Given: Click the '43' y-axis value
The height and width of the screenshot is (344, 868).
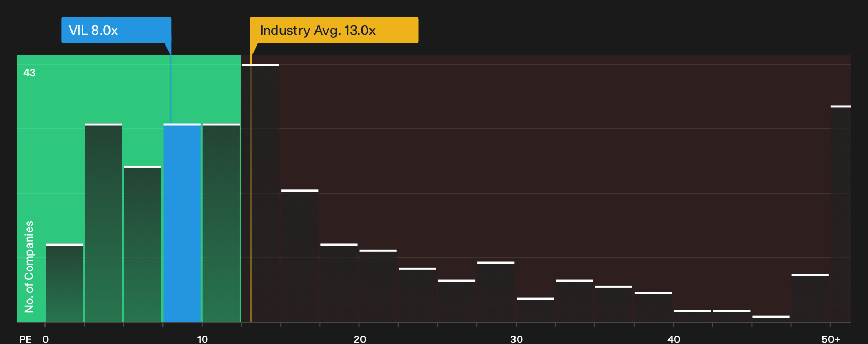Looking at the screenshot, I should tap(30, 73).
